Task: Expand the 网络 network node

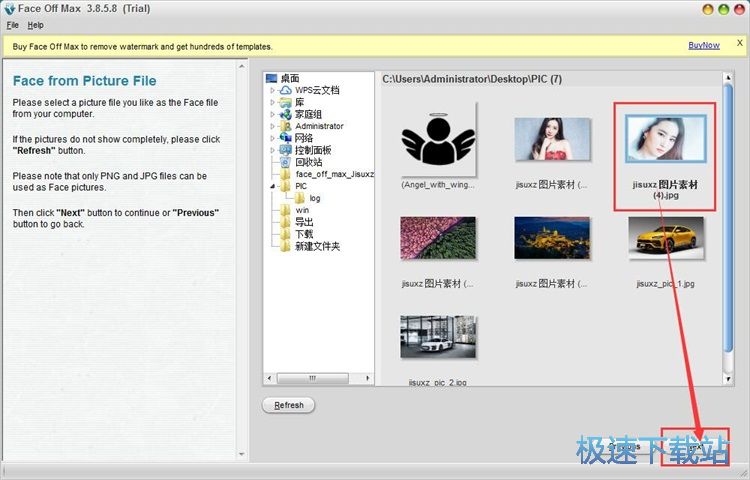Action: point(272,138)
